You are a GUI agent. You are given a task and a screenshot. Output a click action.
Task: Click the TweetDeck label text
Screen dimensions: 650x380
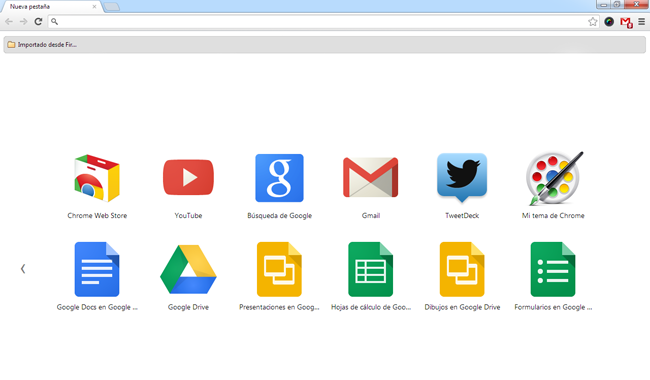coord(462,215)
